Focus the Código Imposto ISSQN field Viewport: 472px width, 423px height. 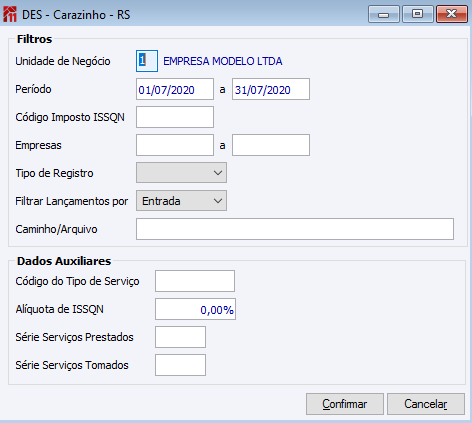click(x=175, y=117)
